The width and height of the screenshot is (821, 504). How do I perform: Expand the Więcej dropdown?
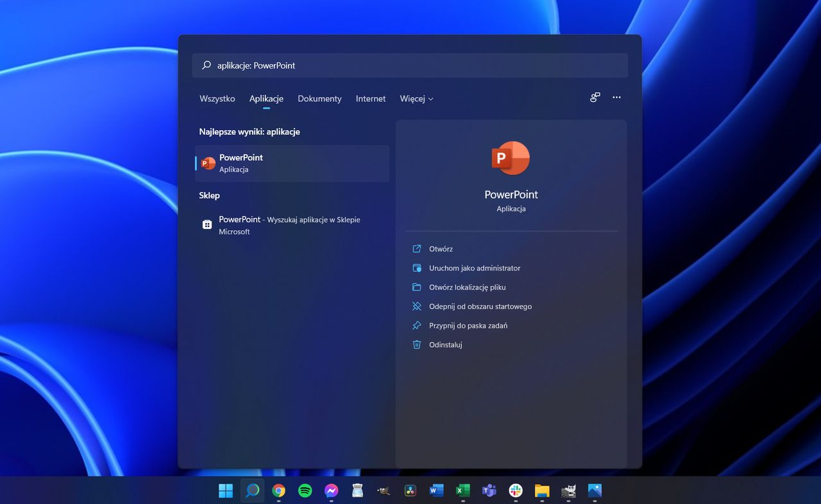point(417,99)
